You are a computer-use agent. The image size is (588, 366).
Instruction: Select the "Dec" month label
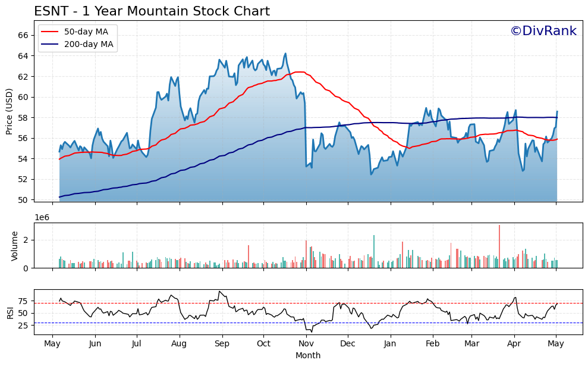coord(348,344)
